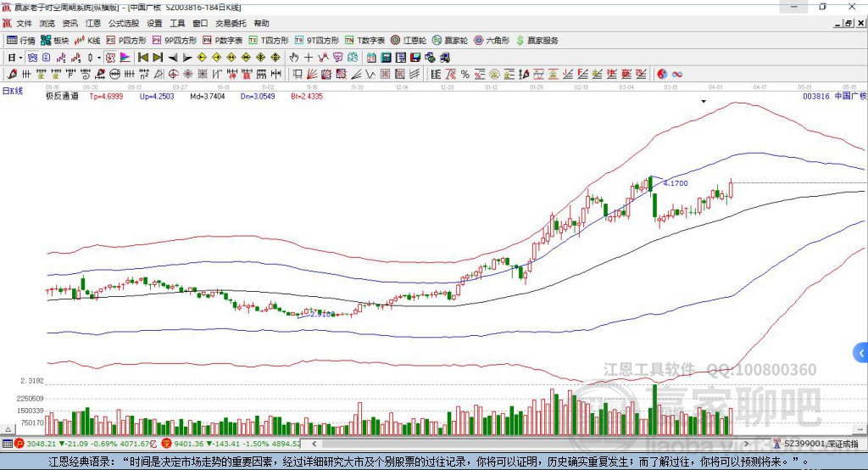The height and width of the screenshot is (470, 868).
Task: Click the 日K线 period label
Action: pyautogui.click(x=14, y=91)
